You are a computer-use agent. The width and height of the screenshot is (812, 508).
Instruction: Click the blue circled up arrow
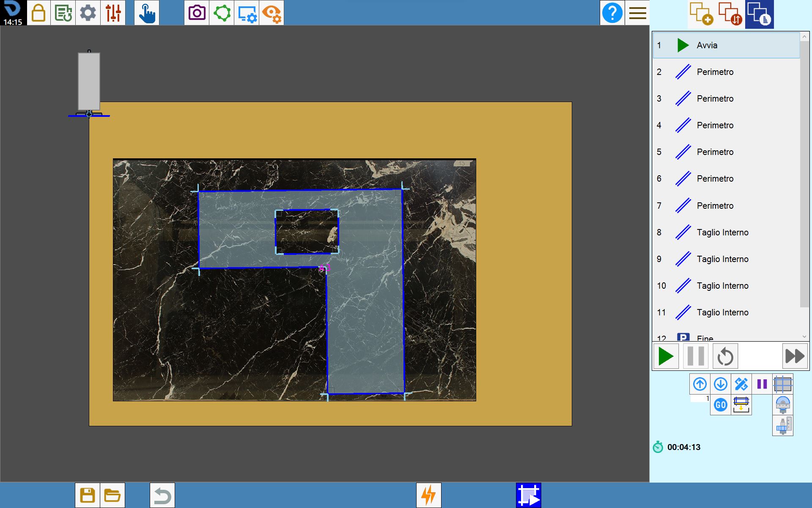pos(700,384)
